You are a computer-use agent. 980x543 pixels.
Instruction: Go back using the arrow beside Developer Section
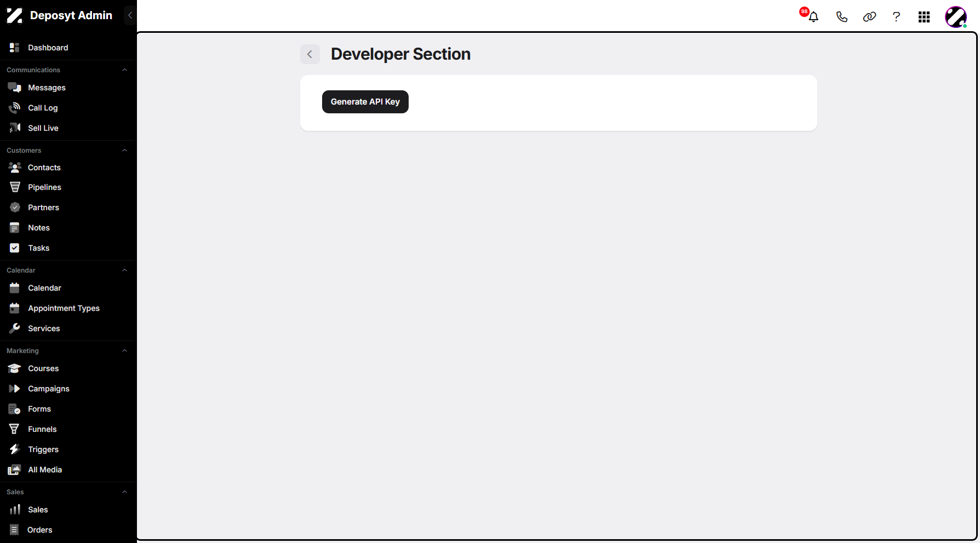(x=310, y=54)
